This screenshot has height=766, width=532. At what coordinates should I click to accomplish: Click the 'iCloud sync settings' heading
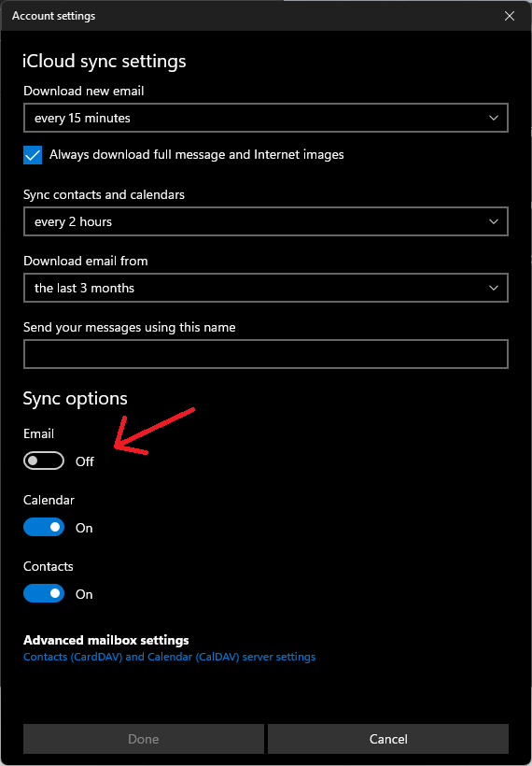[x=104, y=62]
